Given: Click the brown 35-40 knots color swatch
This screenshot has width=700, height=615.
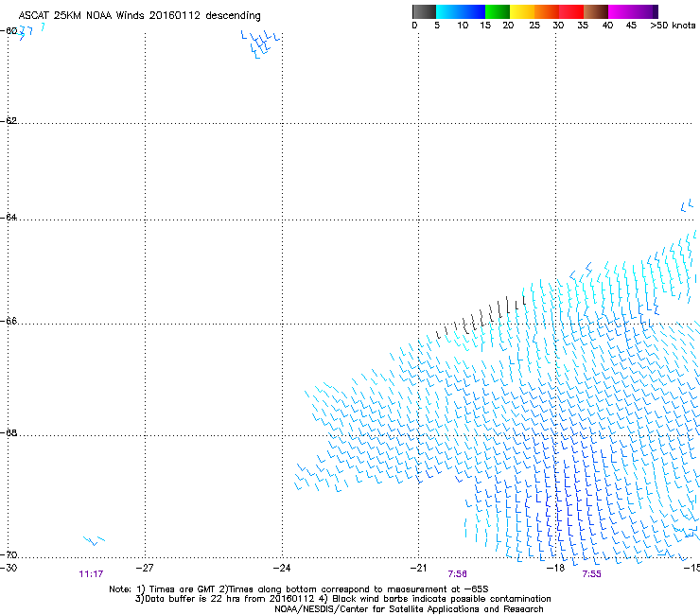Looking at the screenshot, I should point(596,11).
